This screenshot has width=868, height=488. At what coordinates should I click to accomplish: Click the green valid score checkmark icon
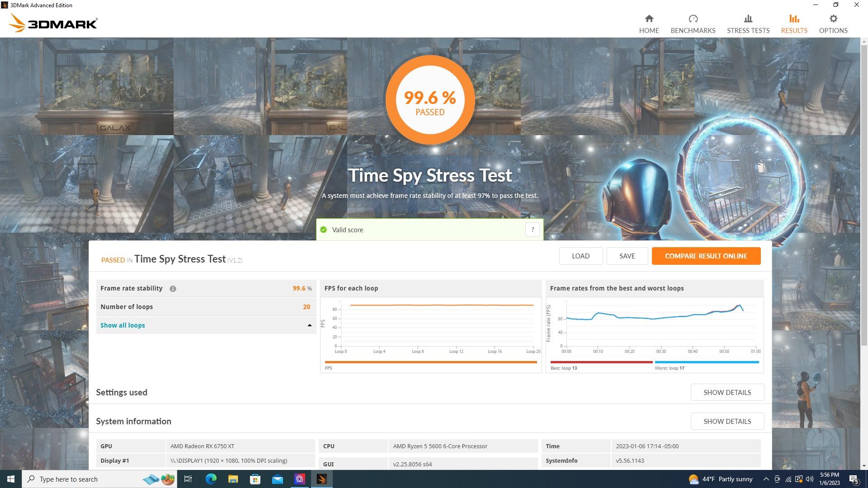click(x=323, y=230)
